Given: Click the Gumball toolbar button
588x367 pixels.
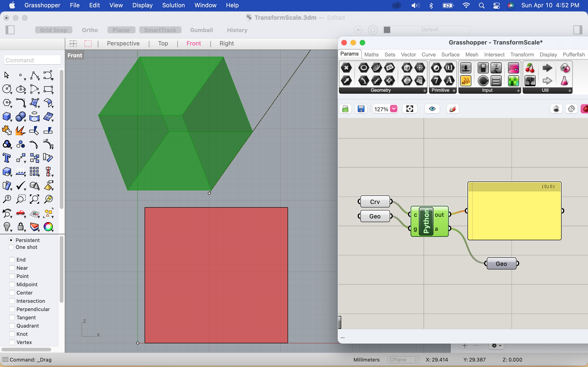Looking at the screenshot, I should (x=201, y=30).
